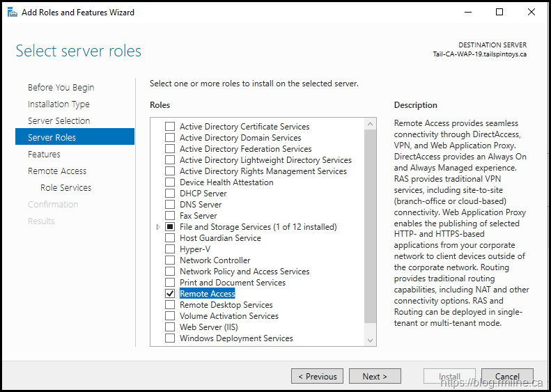Toggle the DNS Server checkbox
551x392 pixels.
(x=170, y=205)
